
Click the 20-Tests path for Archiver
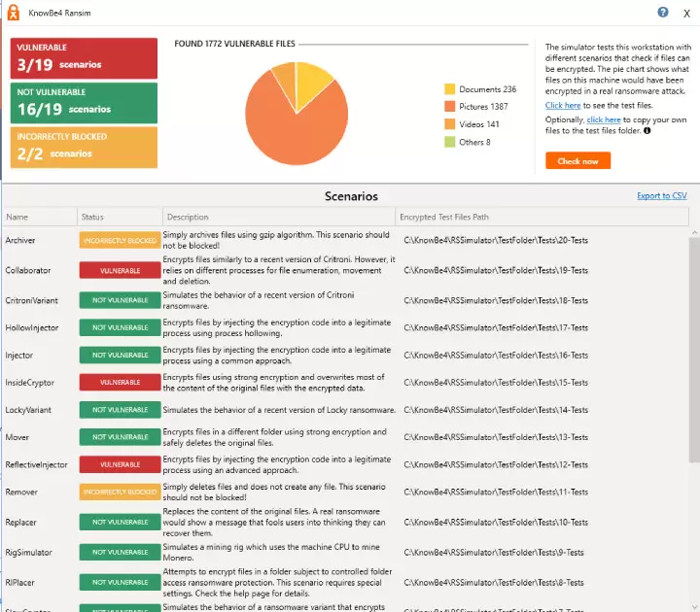pos(496,241)
